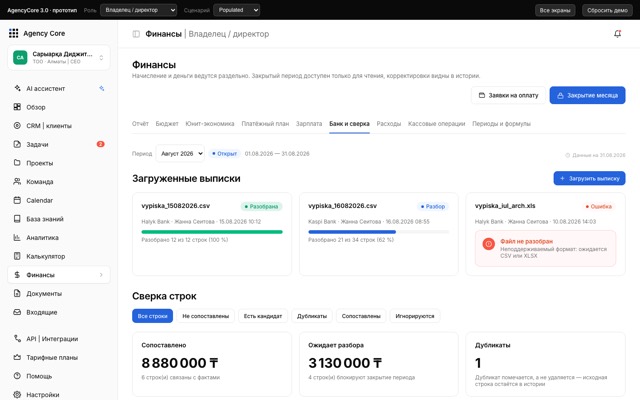Image resolution: width=640 pixels, height=400 pixels.
Task: Click the Документы file icon
Action: coord(17,293)
